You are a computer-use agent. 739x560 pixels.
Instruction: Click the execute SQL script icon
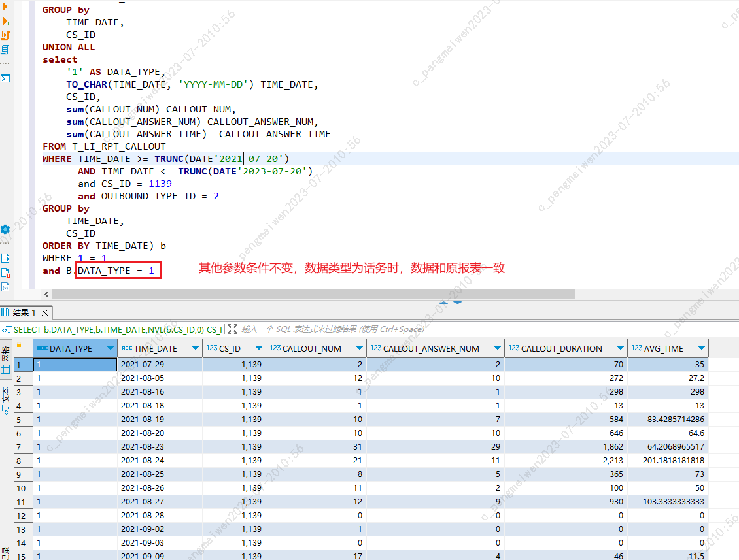tap(6, 35)
